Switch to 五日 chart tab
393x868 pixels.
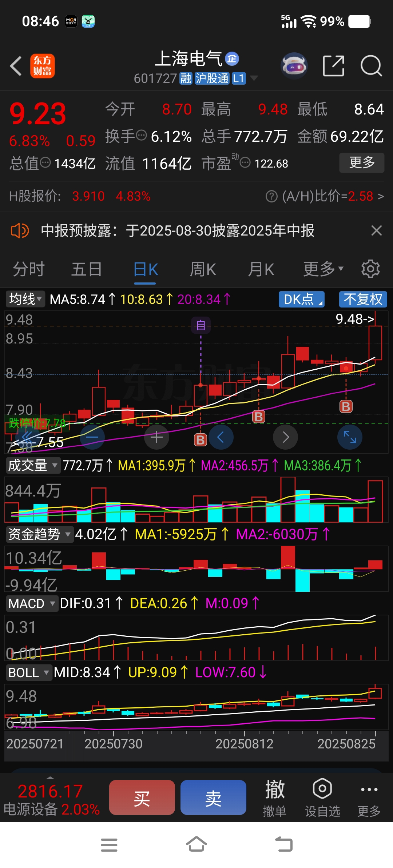(87, 270)
